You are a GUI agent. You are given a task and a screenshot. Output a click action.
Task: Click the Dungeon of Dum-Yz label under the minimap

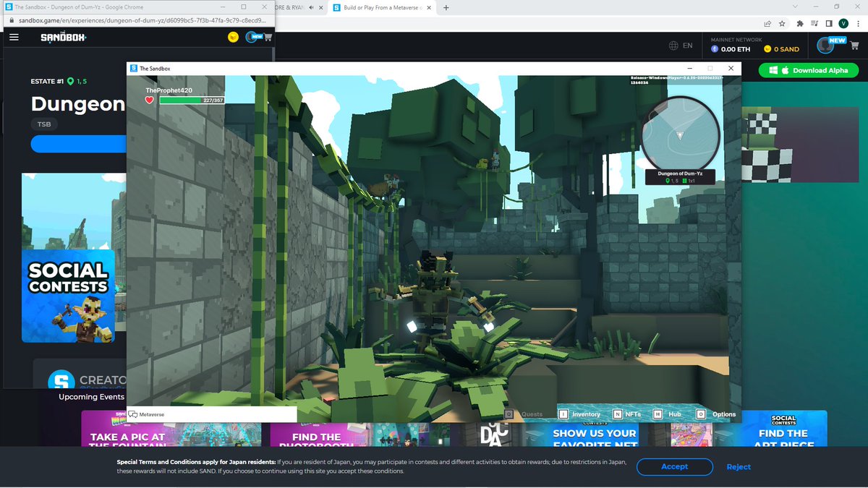680,174
